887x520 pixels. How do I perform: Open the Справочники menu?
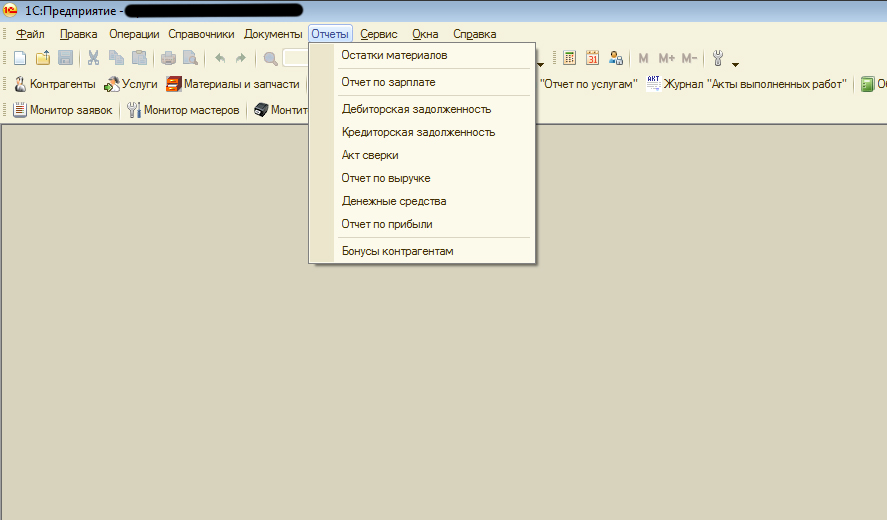(x=201, y=34)
